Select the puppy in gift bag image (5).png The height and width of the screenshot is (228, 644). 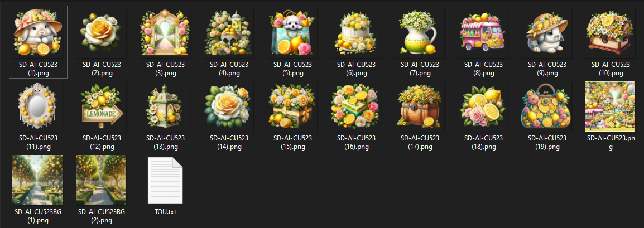292,32
